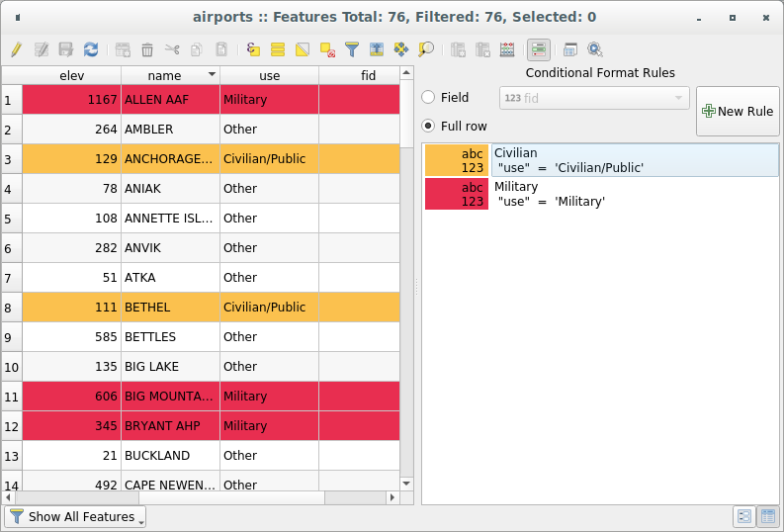Screen dimensions: 784x532
Task: Click the Invert selection icon
Action: (303, 48)
